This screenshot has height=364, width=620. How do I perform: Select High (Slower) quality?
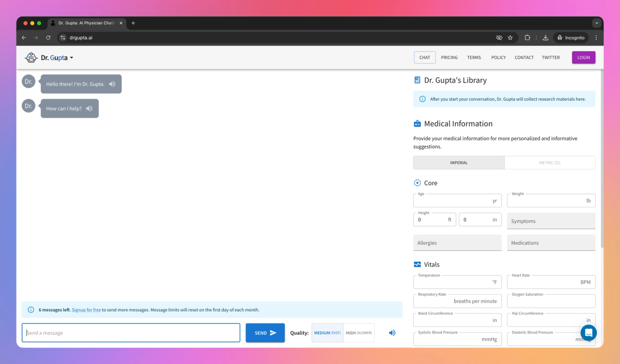tap(359, 333)
